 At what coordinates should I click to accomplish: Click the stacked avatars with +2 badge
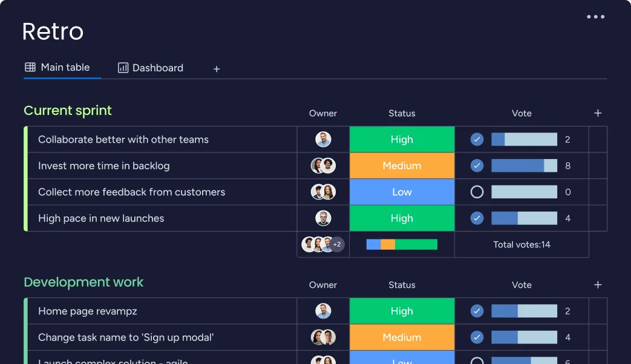[322, 244]
